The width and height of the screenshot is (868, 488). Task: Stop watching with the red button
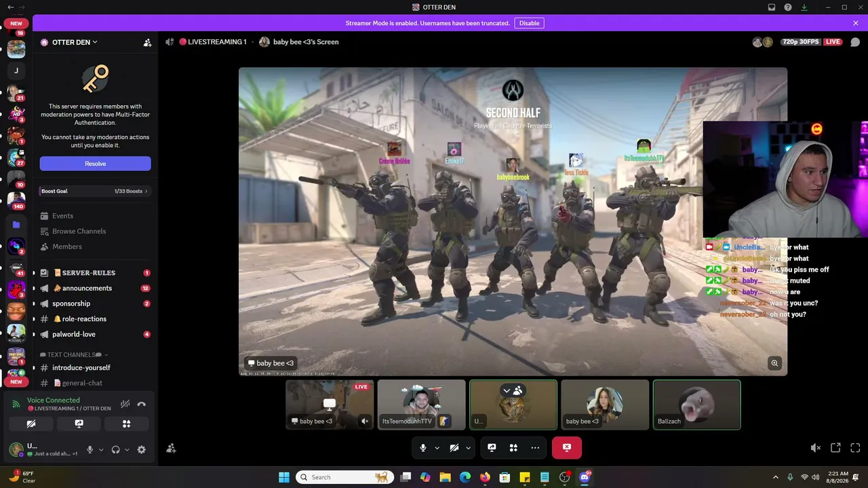(567, 448)
